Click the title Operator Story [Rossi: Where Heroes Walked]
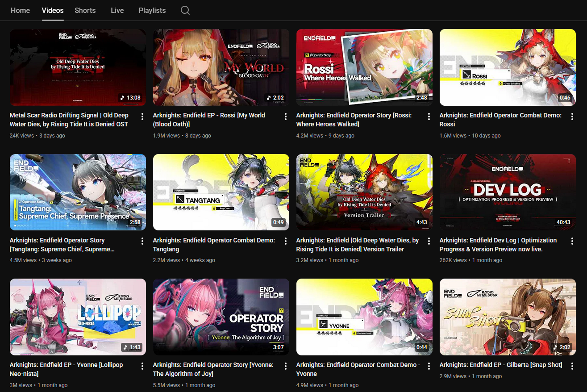 pyautogui.click(x=354, y=120)
